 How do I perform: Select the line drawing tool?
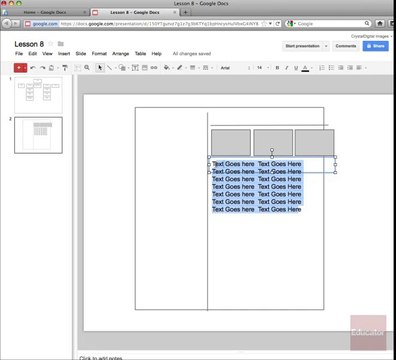click(109, 68)
